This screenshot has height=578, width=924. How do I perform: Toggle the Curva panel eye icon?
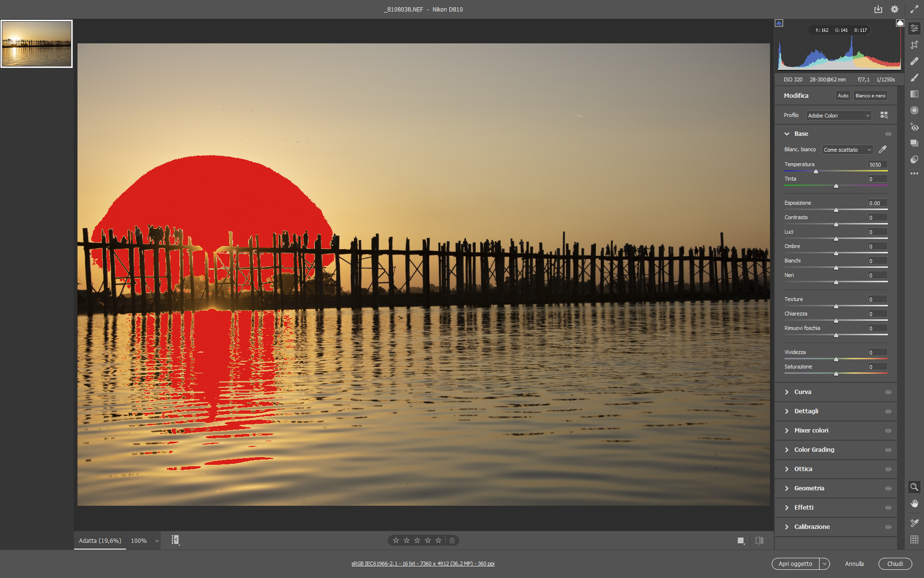click(888, 392)
